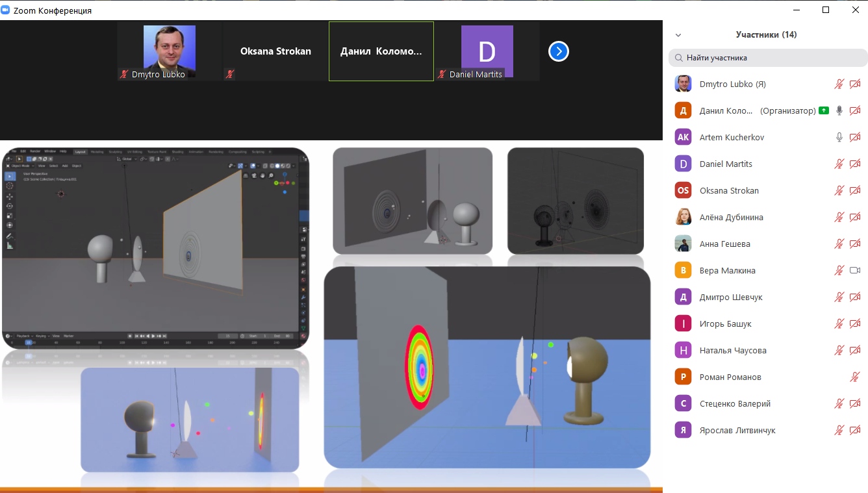Click the microphone icon beside Данил Коло… organizer row
The width and height of the screenshot is (868, 493).
point(839,110)
